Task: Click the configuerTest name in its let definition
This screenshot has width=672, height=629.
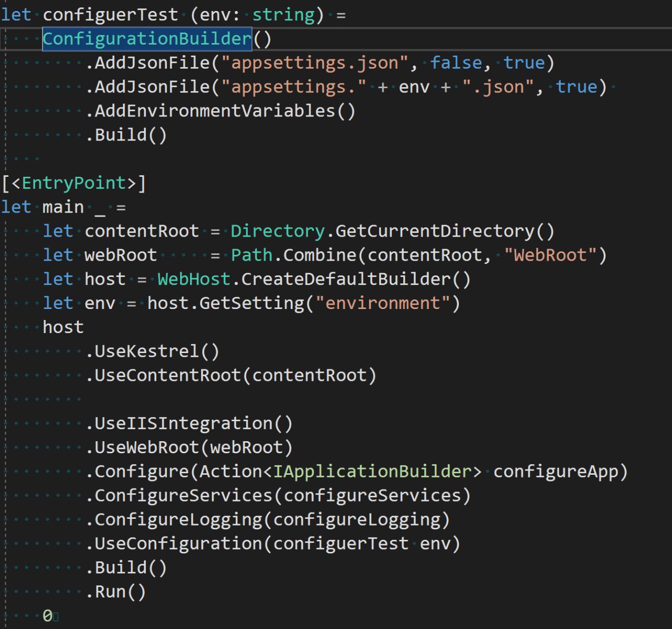Action: click(110, 15)
